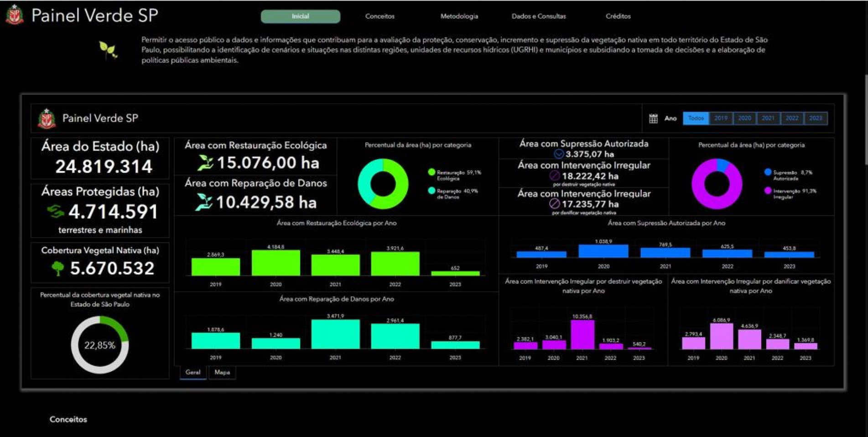The width and height of the screenshot is (868, 437).
Task: Go to Dados e Consultas page
Action: (538, 16)
